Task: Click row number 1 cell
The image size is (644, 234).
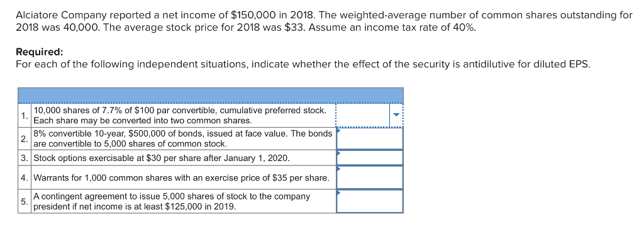Action: point(25,115)
